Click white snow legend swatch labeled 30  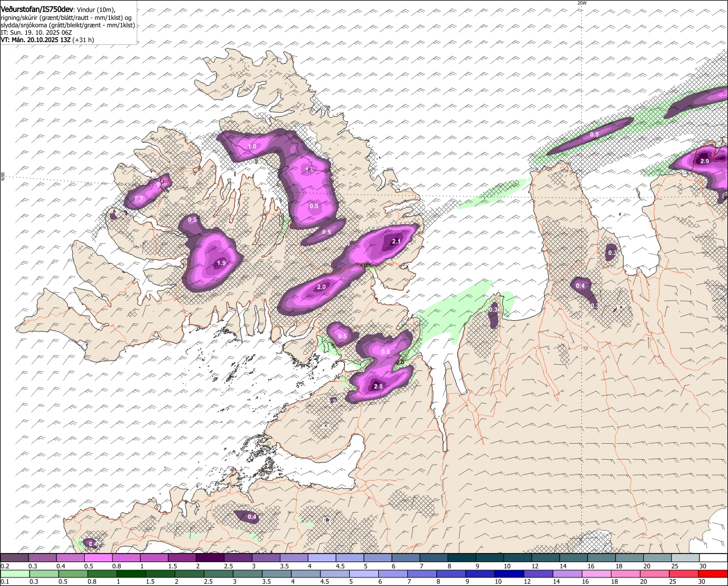pos(713,558)
